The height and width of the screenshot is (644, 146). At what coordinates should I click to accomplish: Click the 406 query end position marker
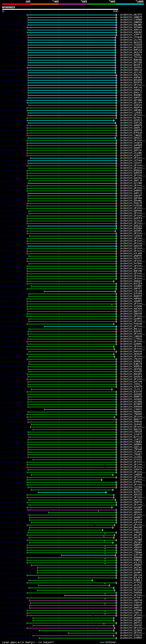(115, 11)
